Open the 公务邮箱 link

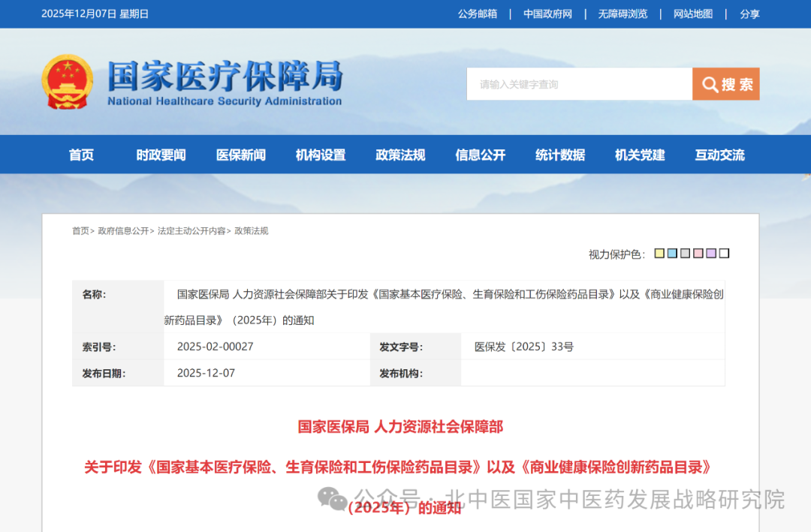point(476,14)
